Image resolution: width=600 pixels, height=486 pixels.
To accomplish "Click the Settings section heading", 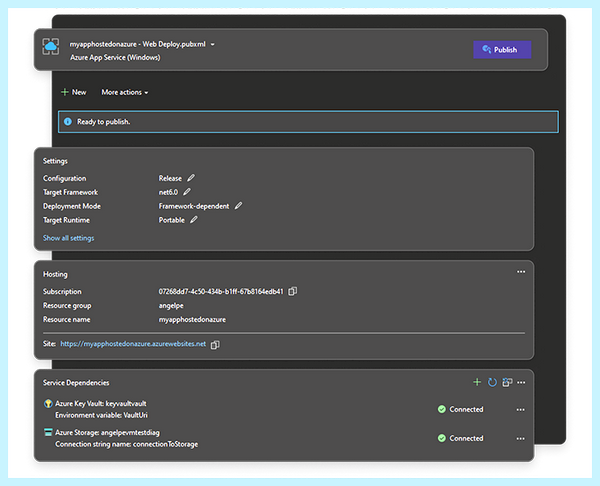I will [x=55, y=161].
